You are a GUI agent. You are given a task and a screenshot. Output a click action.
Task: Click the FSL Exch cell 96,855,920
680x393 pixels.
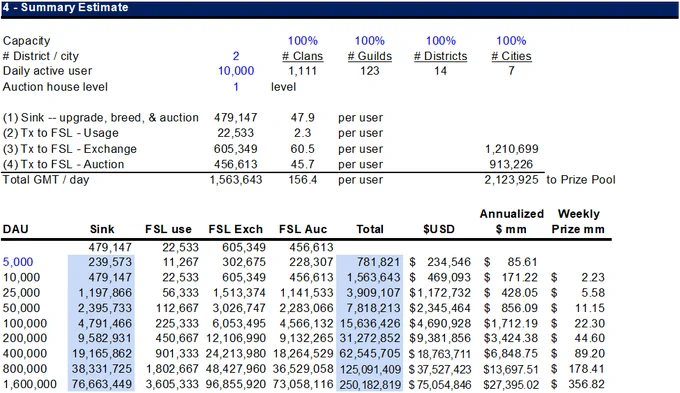pos(235,384)
